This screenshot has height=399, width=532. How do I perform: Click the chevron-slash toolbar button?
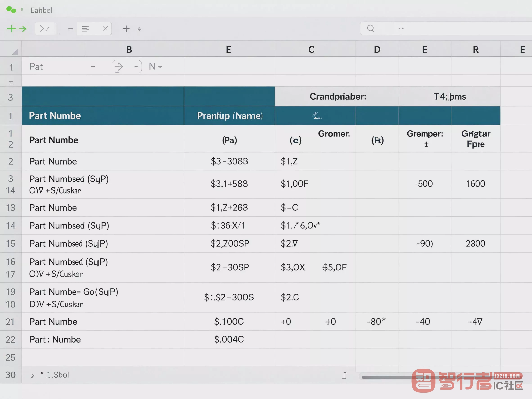[45, 29]
